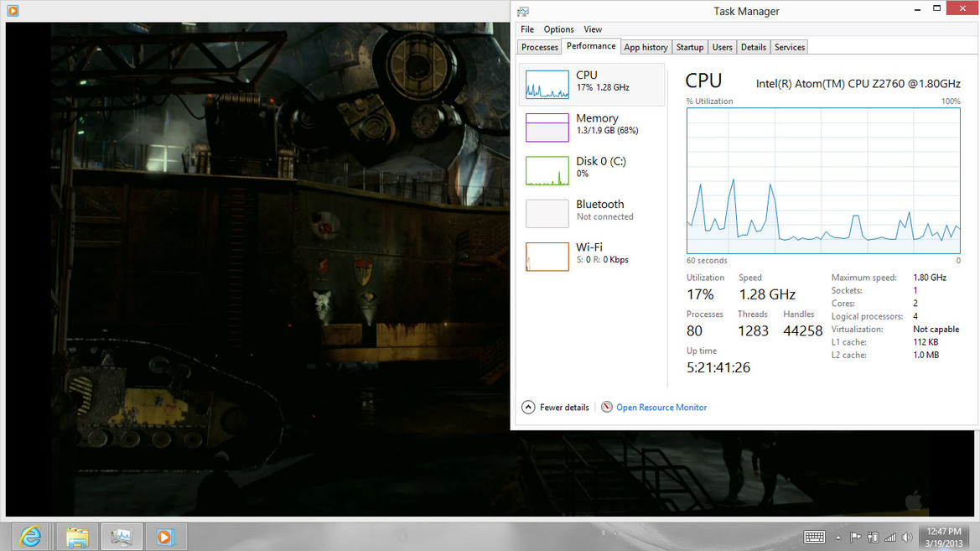Click the Memory 1.3/1.9 GB (68%) text
This screenshot has height=551, width=980.
607,130
